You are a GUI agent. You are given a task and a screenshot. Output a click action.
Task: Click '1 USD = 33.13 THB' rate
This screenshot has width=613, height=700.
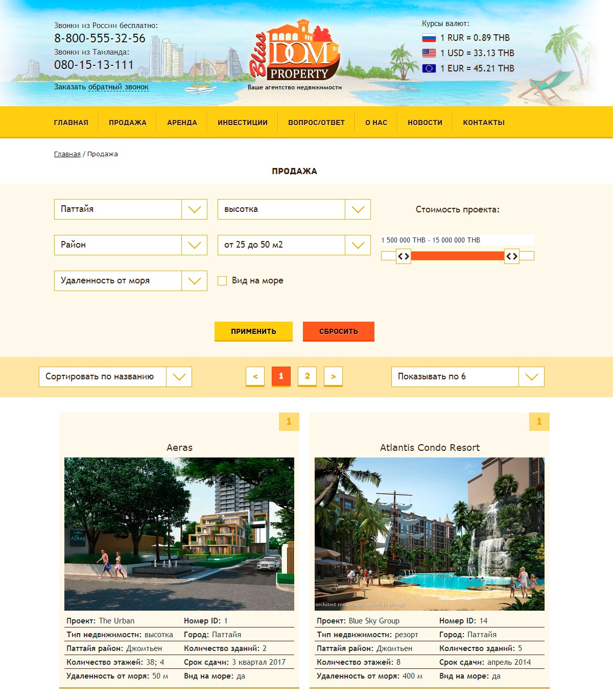[477, 53]
